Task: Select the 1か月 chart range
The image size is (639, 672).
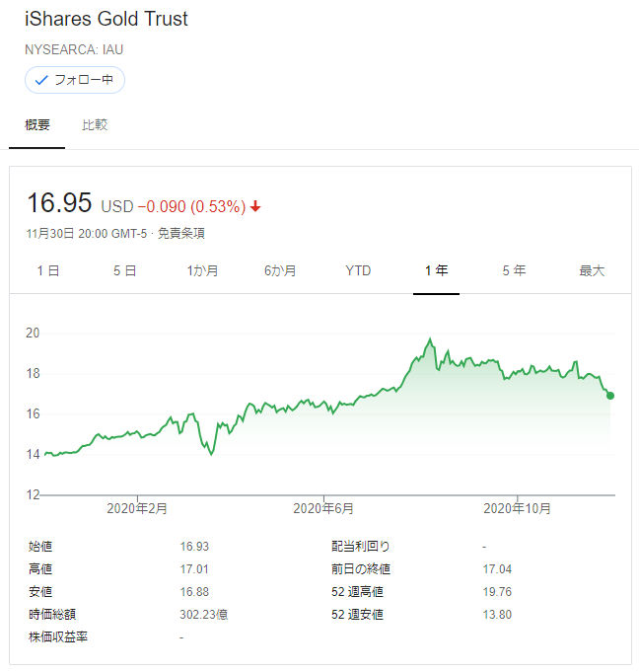Action: 202,270
